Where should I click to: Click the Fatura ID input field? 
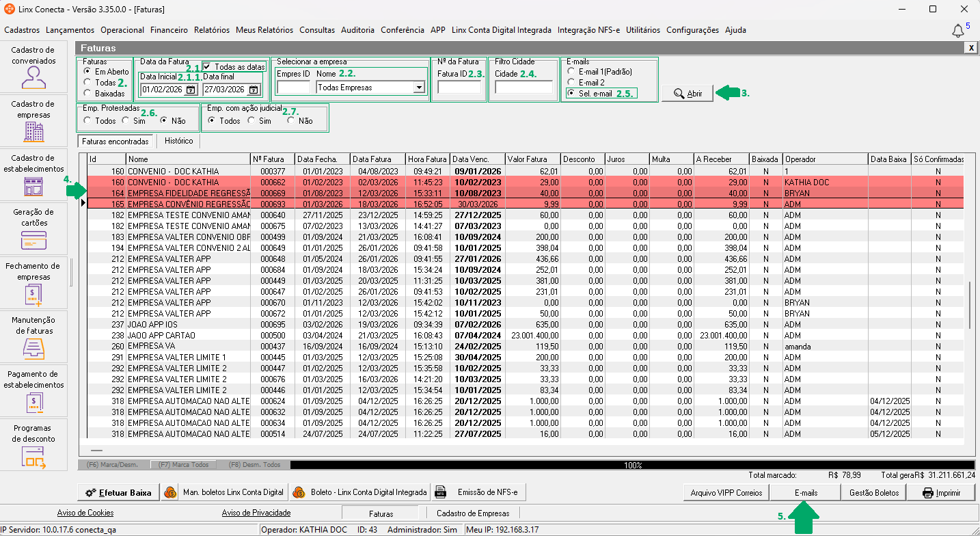(x=459, y=88)
